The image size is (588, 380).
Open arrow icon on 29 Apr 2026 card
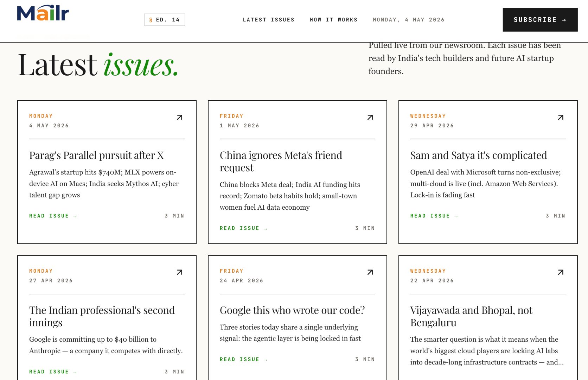[561, 117]
